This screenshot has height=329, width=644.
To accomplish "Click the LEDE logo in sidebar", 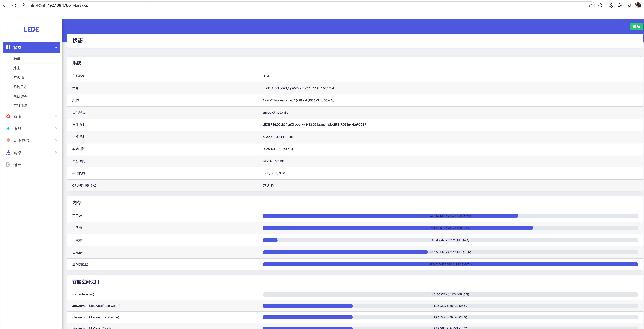I will point(31,29).
